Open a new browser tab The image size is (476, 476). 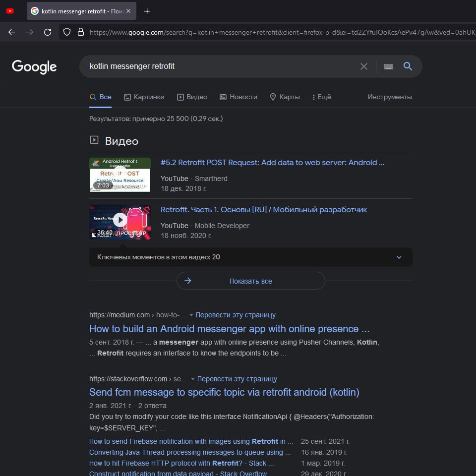pyautogui.click(x=147, y=11)
